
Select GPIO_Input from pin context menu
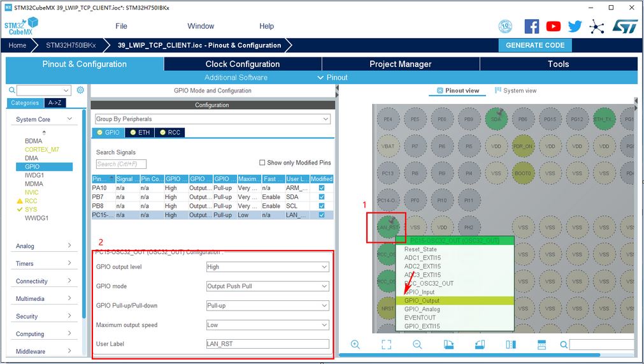click(419, 292)
